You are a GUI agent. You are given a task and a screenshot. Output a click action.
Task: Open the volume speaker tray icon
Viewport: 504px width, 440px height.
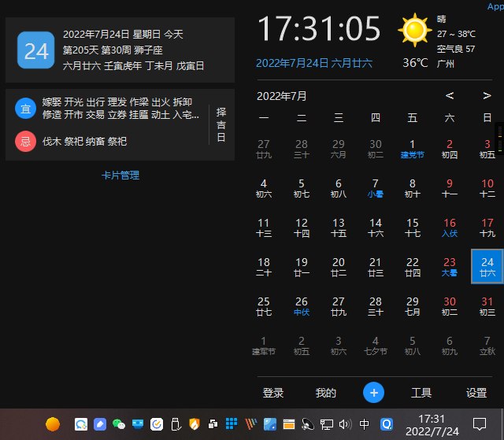pos(346,424)
